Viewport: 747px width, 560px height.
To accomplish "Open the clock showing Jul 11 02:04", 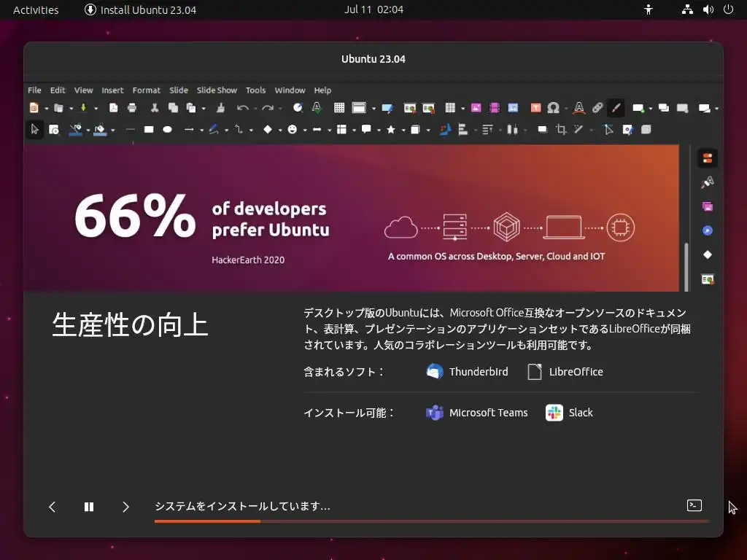I will (x=373, y=9).
